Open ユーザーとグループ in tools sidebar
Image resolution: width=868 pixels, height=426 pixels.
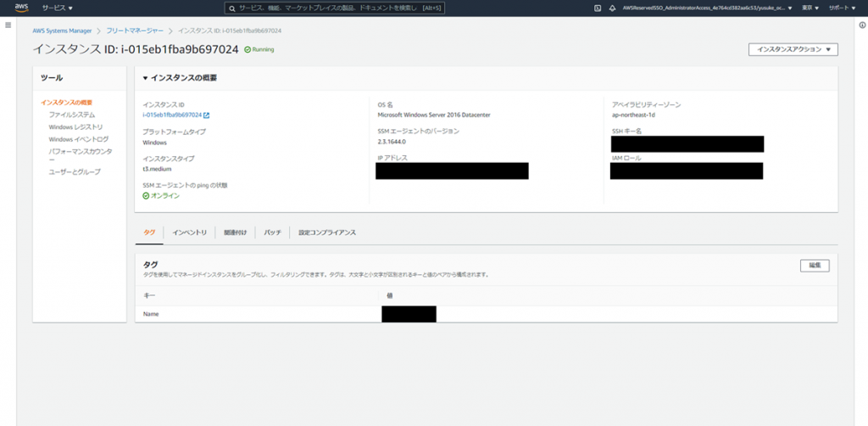[75, 171]
